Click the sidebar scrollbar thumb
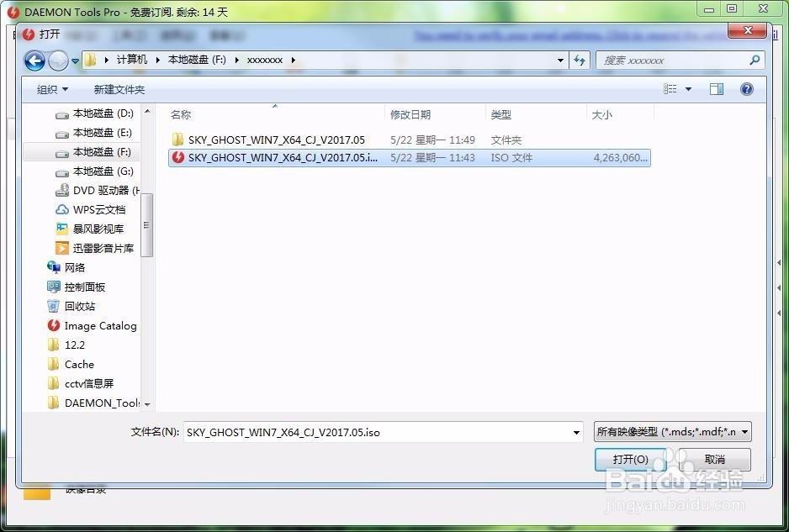Viewport: 789px width, 532px height. (147, 224)
